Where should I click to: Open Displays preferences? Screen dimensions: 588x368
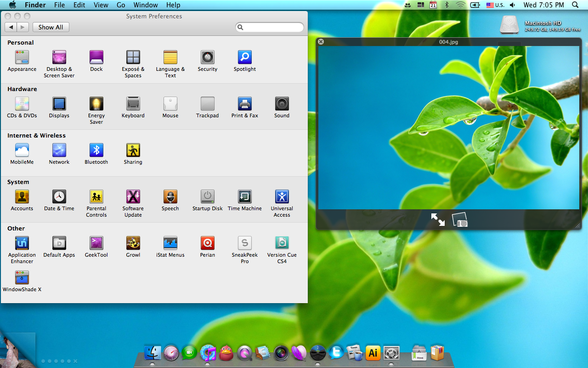(x=59, y=107)
